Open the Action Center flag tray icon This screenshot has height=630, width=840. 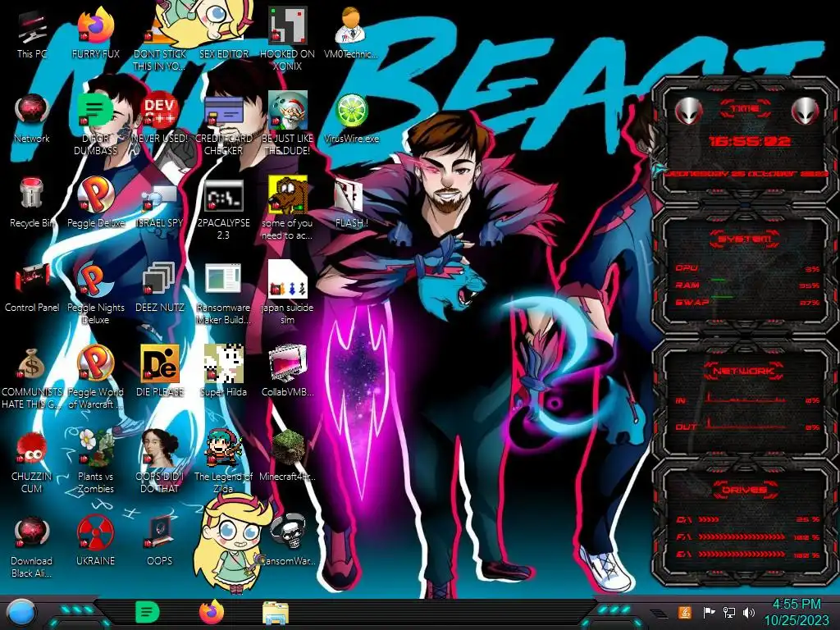(x=709, y=612)
